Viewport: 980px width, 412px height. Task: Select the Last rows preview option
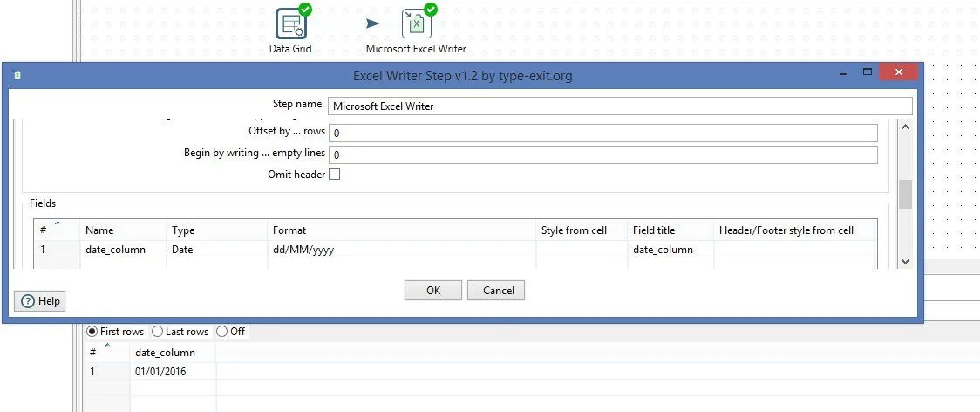pos(158,331)
